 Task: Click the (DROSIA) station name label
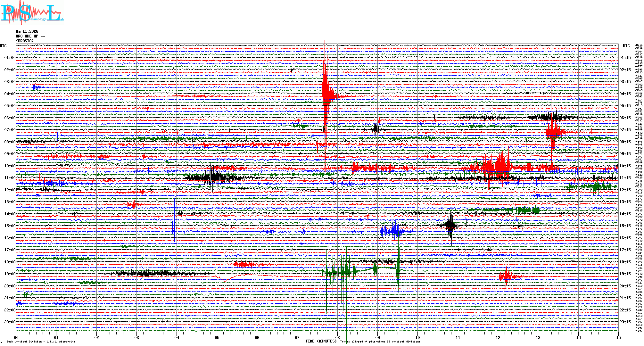tap(25, 41)
